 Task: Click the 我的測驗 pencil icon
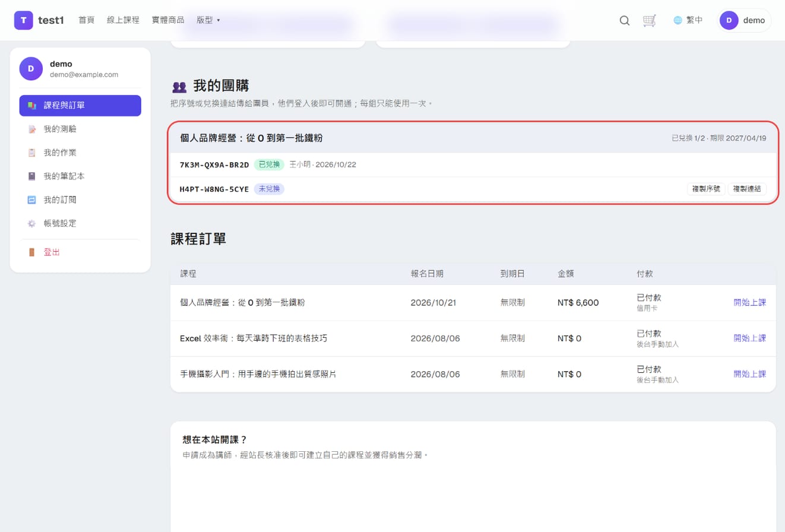pos(32,129)
